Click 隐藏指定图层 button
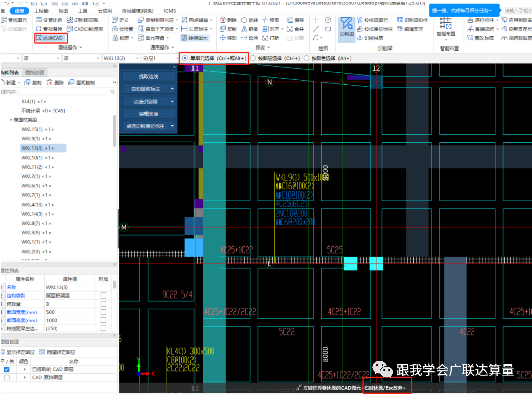 [x=57, y=352]
